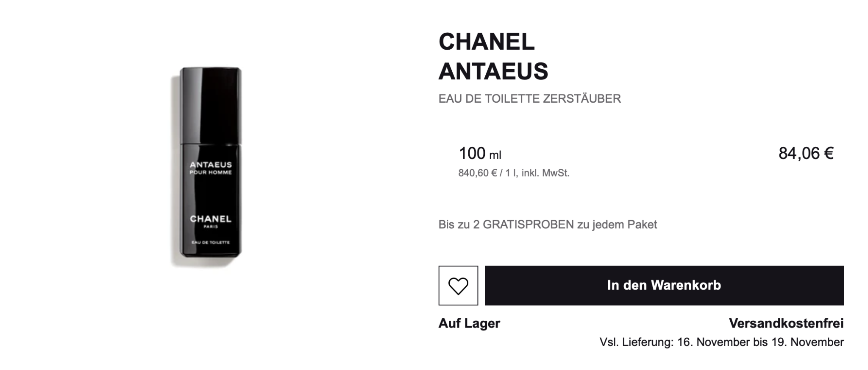Click the CHANEL brand heading

click(486, 42)
